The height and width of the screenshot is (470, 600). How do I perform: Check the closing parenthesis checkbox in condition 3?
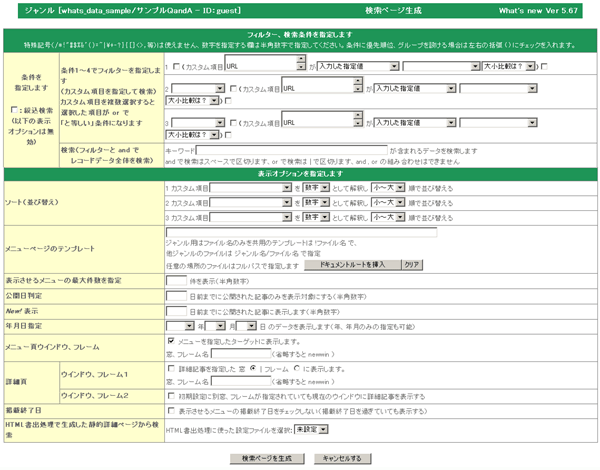228,135
